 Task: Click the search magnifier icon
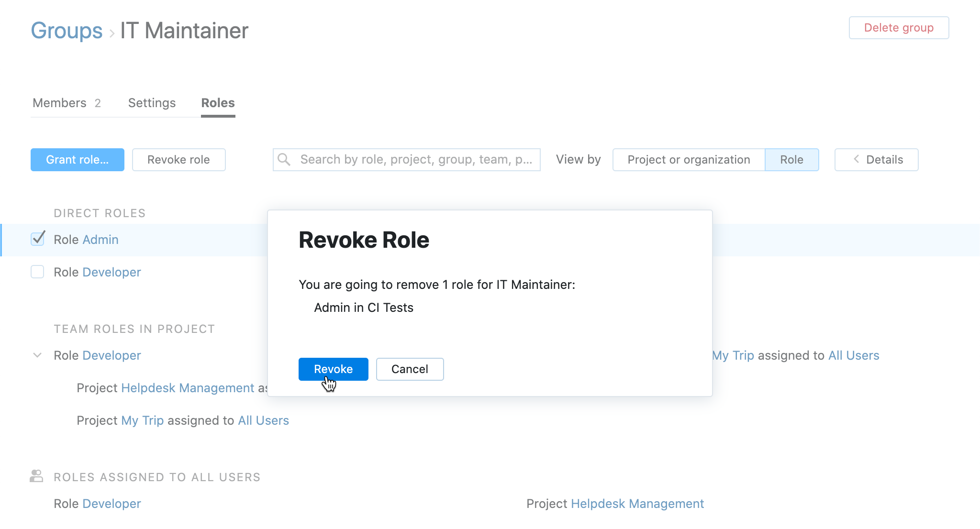[x=284, y=159]
